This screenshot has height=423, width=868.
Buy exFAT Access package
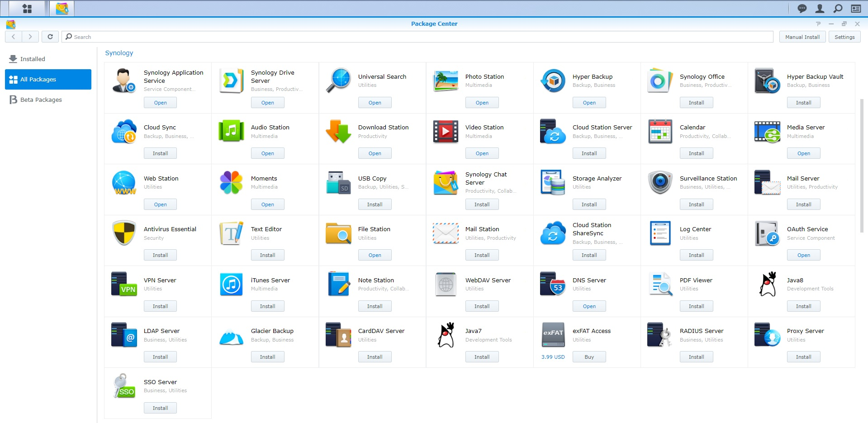coord(589,357)
